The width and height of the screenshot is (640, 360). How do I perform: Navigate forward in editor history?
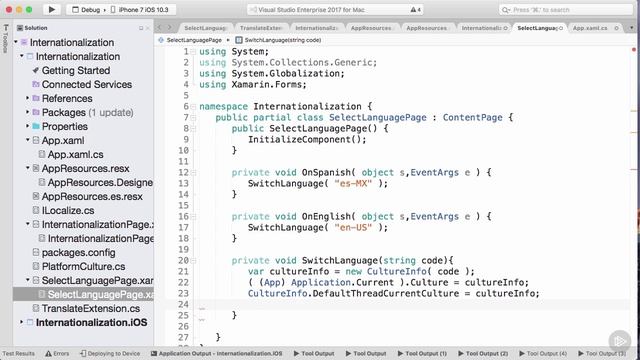[169, 28]
